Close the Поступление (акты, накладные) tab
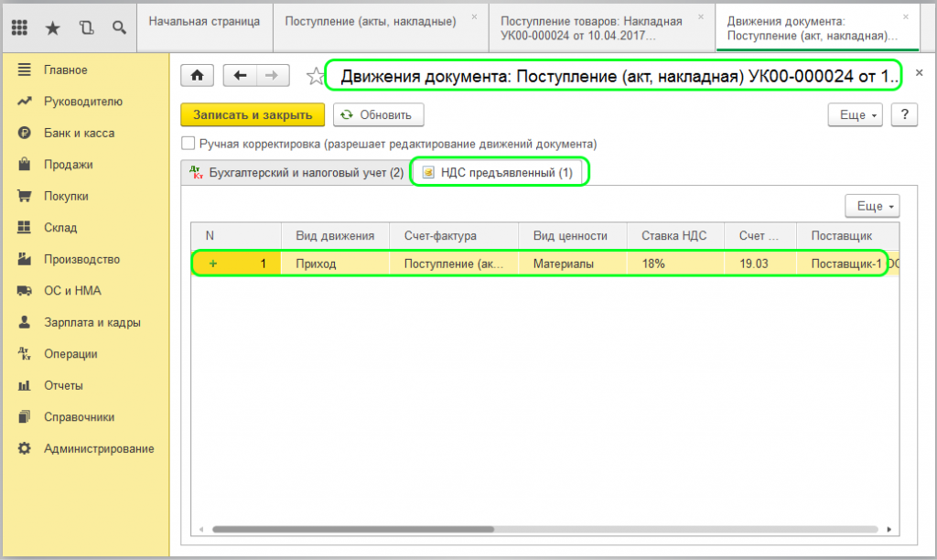Screen dimensions: 937x560 pyautogui.click(x=473, y=16)
